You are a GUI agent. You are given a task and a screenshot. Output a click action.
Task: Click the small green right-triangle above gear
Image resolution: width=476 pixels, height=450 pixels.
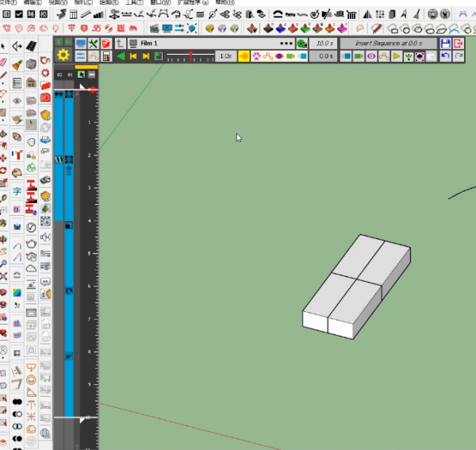click(x=67, y=41)
